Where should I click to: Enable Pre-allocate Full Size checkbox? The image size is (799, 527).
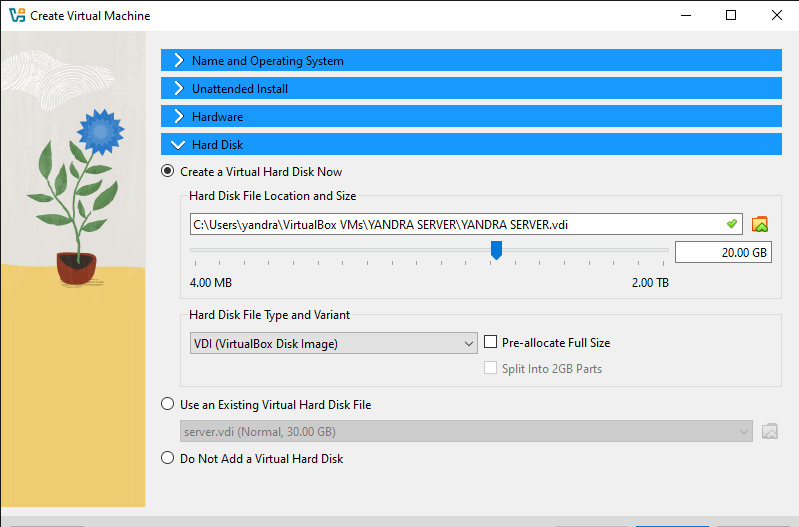coord(490,342)
